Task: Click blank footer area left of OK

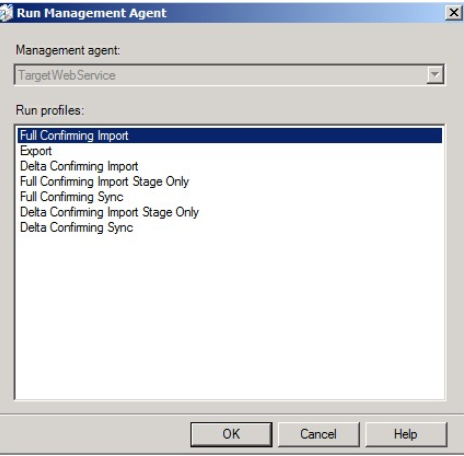Action: [x=95, y=434]
